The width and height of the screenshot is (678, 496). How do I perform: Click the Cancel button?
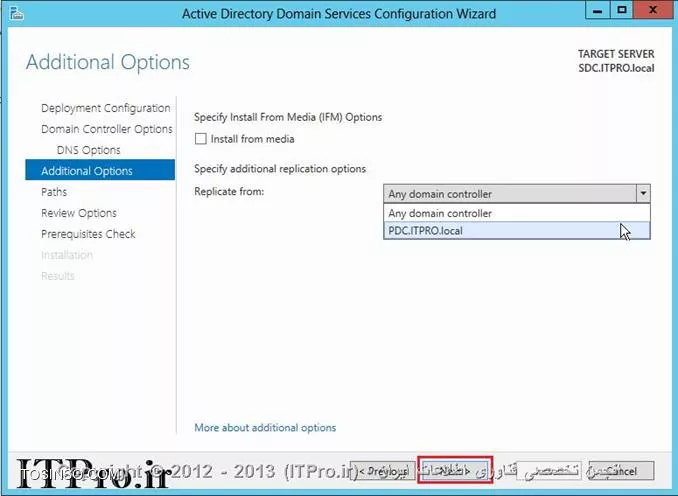pos(621,471)
